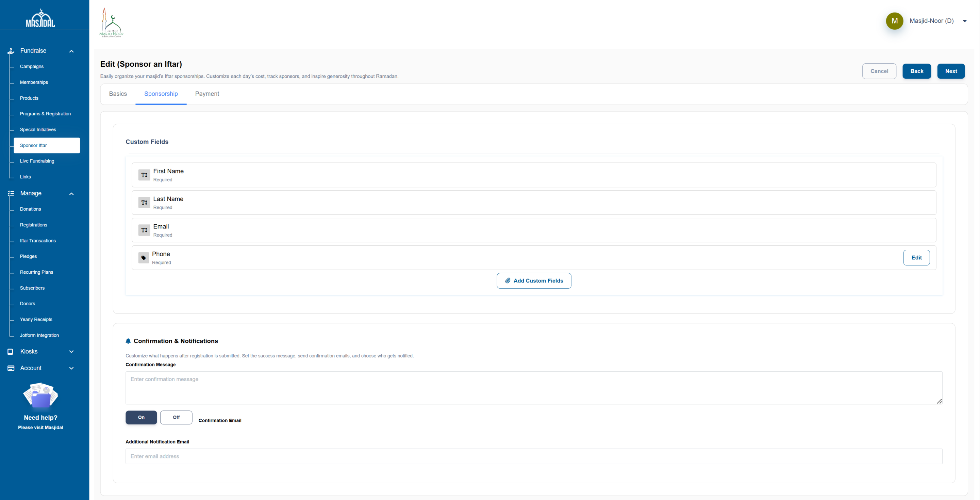Screen dimensions: 980x500
Task: Click the M user avatar circle
Action: (x=894, y=21)
